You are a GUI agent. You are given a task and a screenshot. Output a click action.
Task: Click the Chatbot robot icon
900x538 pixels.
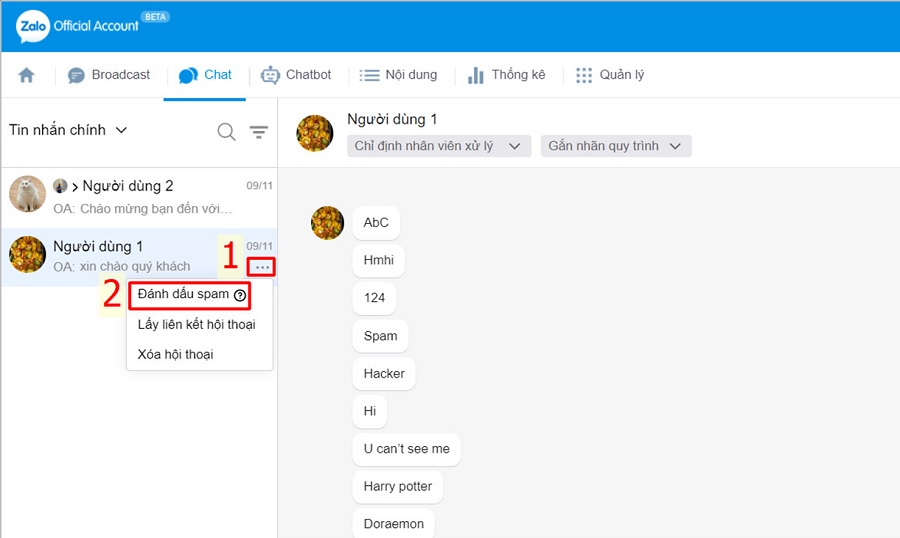pyautogui.click(x=270, y=75)
